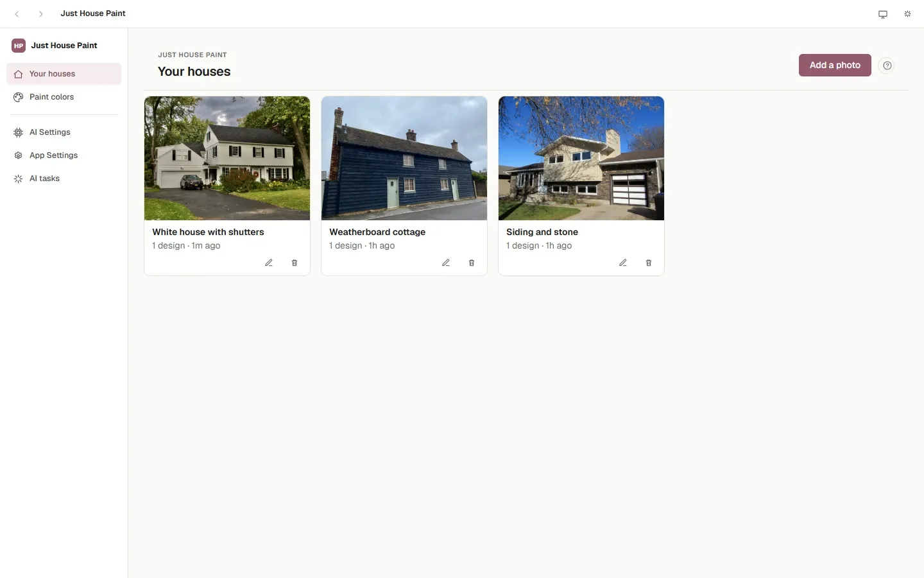Click pencil icon on Weatherboard cottage card
The height and width of the screenshot is (578, 924).
(446, 263)
